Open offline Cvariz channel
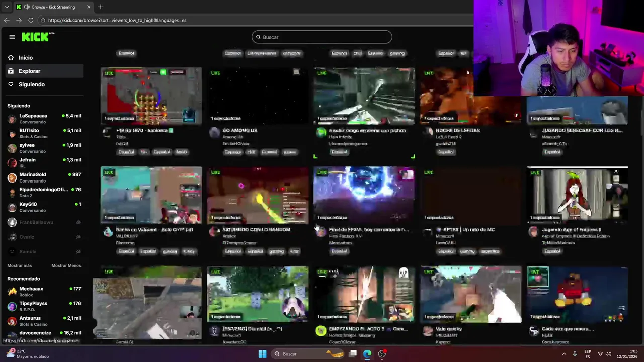 44,237
